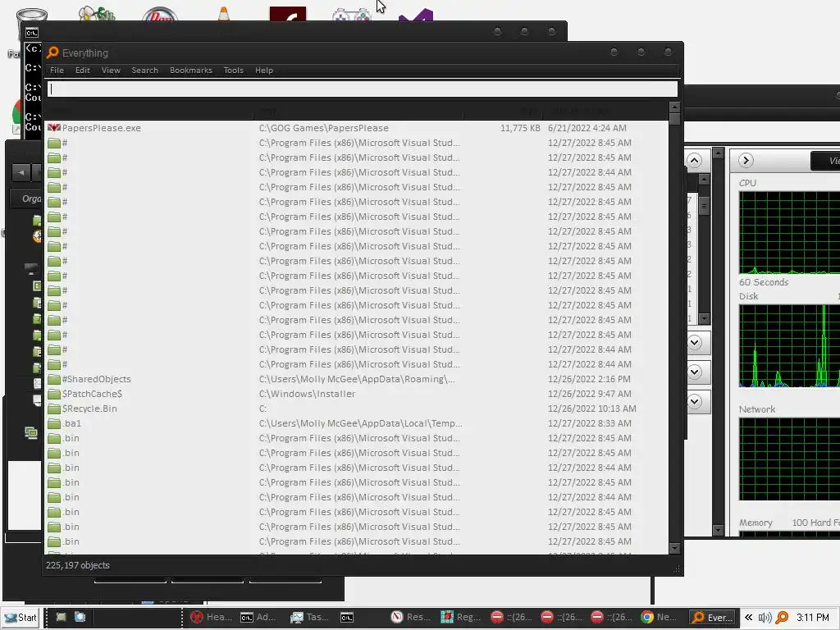Screen dimensions: 840x630
Task: Click the date 12/26/2022 2:16 PM
Action: 589,379
